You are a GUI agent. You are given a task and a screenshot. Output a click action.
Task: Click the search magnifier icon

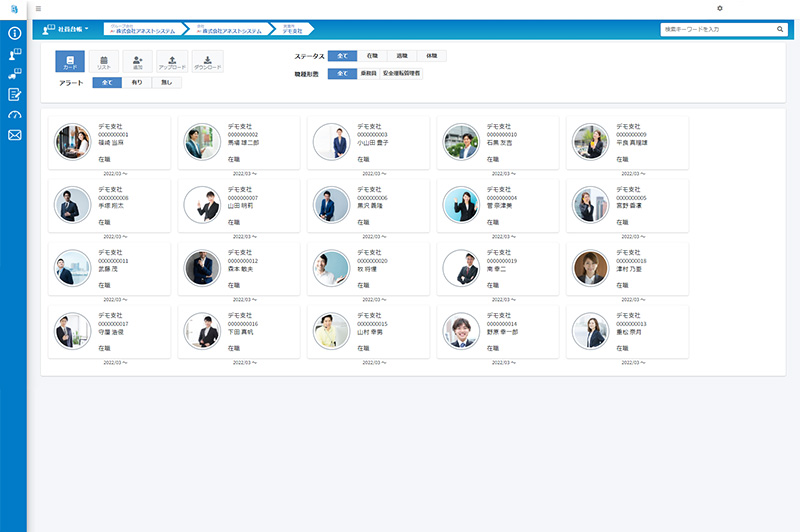780,30
